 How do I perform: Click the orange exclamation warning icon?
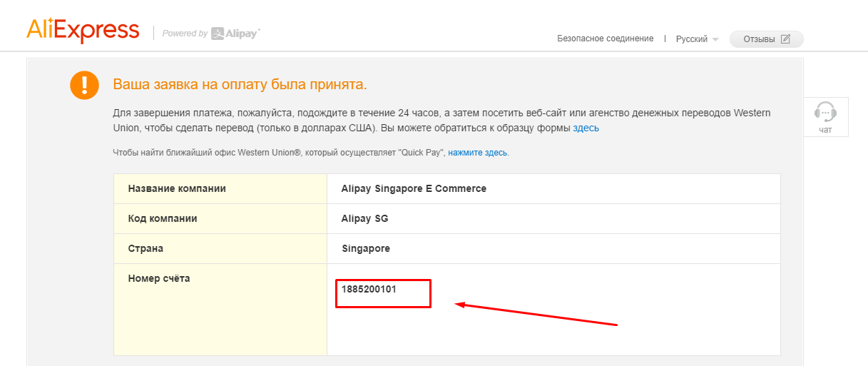[84, 85]
